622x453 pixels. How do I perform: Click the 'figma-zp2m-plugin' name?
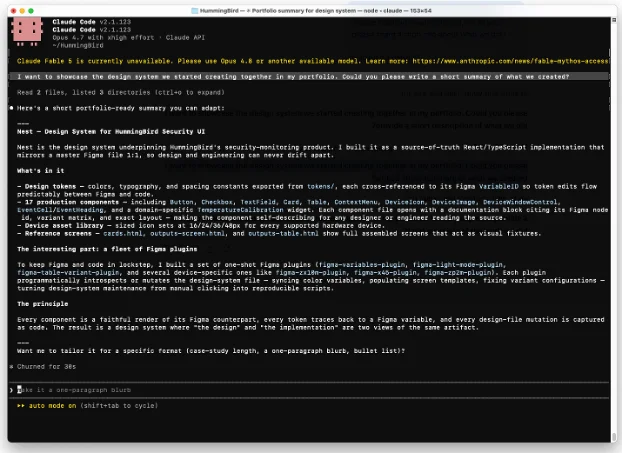[459, 273]
